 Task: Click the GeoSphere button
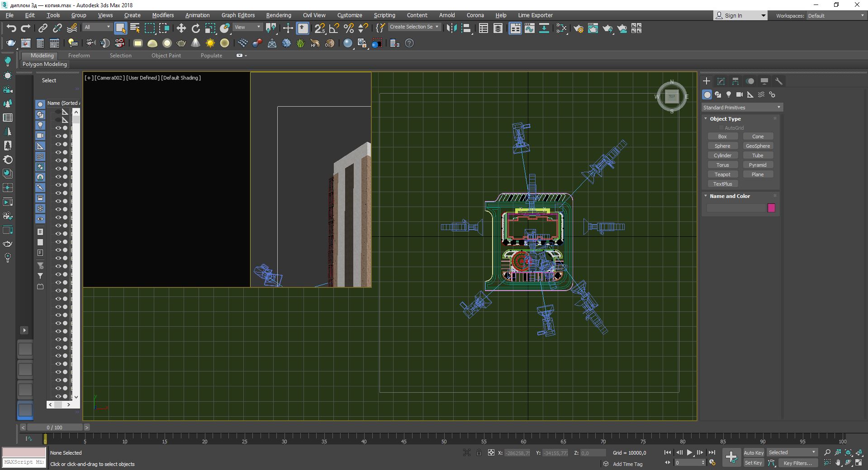(758, 146)
